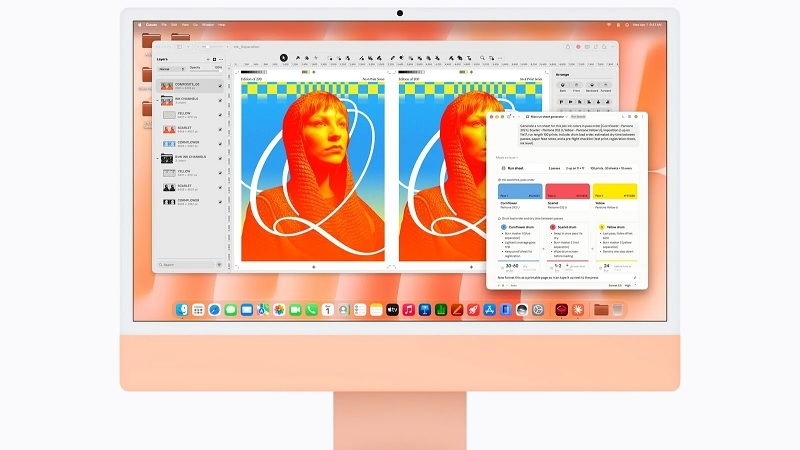Toggle visibility checkbox of COMPOSITE layer
800x450 pixels.
tap(220, 86)
